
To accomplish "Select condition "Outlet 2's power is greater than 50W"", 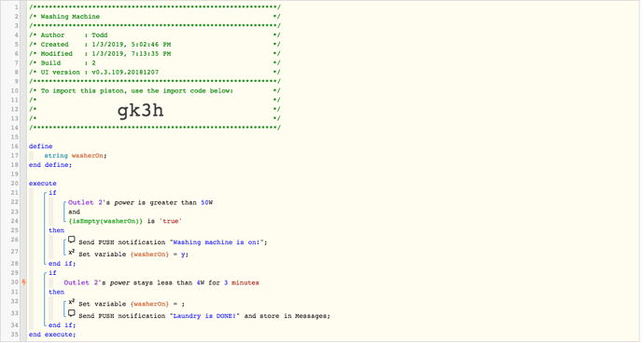I will [140, 202].
